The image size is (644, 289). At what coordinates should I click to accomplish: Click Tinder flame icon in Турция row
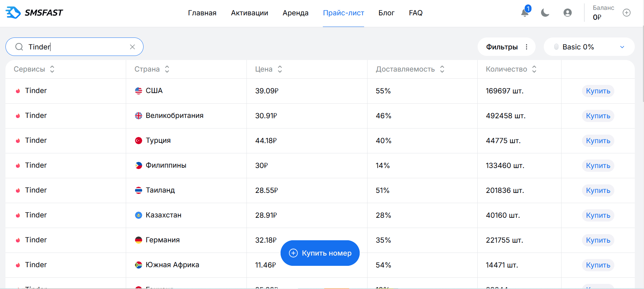18,141
